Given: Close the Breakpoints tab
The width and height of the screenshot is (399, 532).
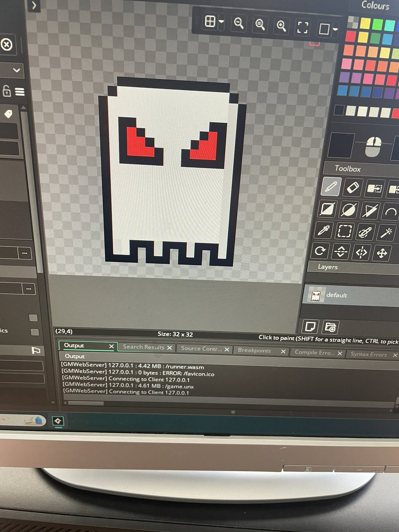Looking at the screenshot, I should (283, 351).
